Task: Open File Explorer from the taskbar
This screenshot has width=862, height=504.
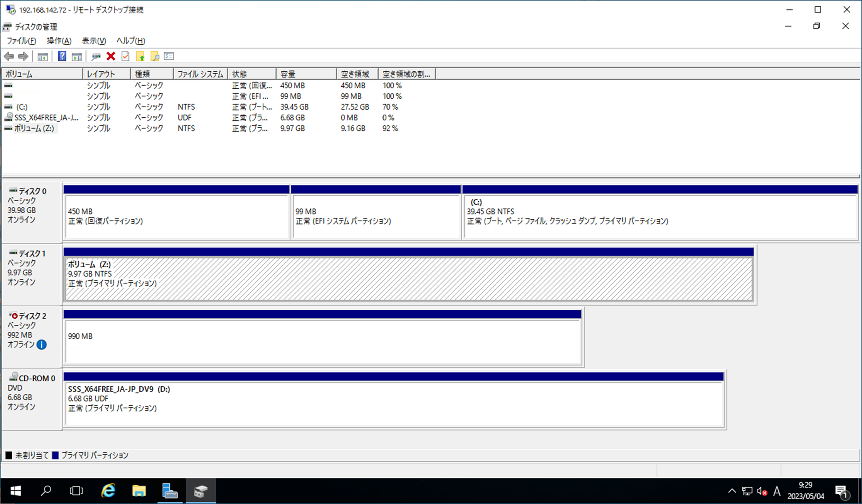Action: point(139,491)
